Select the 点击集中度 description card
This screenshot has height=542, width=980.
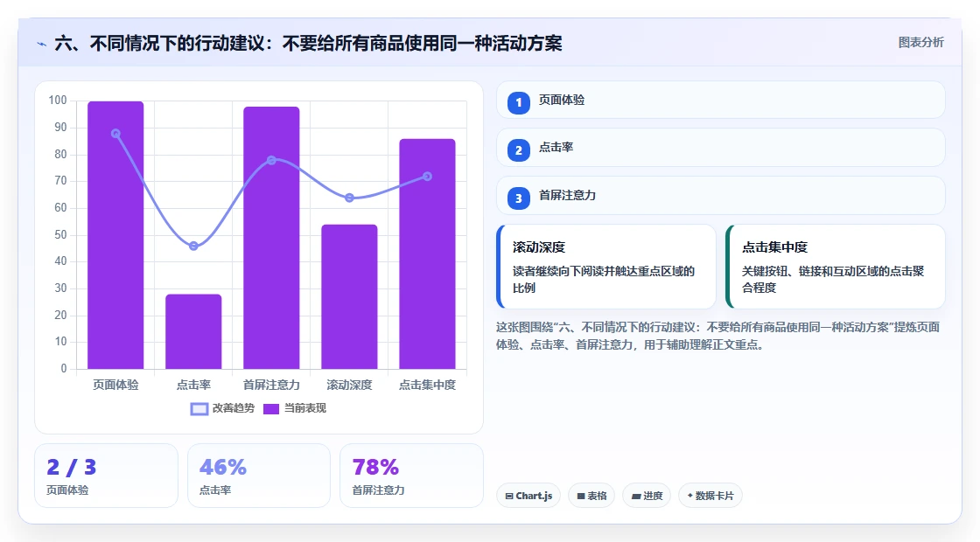click(x=836, y=267)
